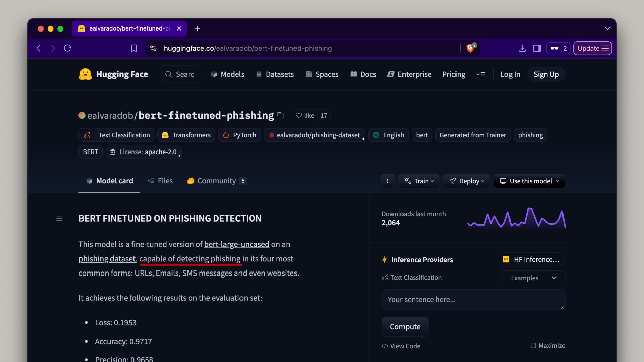
Task: Toggle the browser sidebar panel icon
Action: point(537,48)
